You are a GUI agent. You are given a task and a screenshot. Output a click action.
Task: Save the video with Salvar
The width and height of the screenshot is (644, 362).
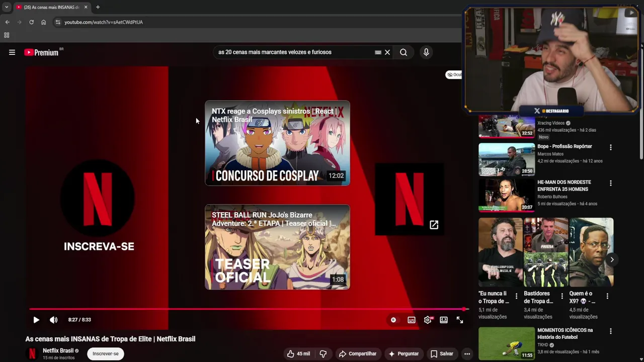(x=442, y=353)
